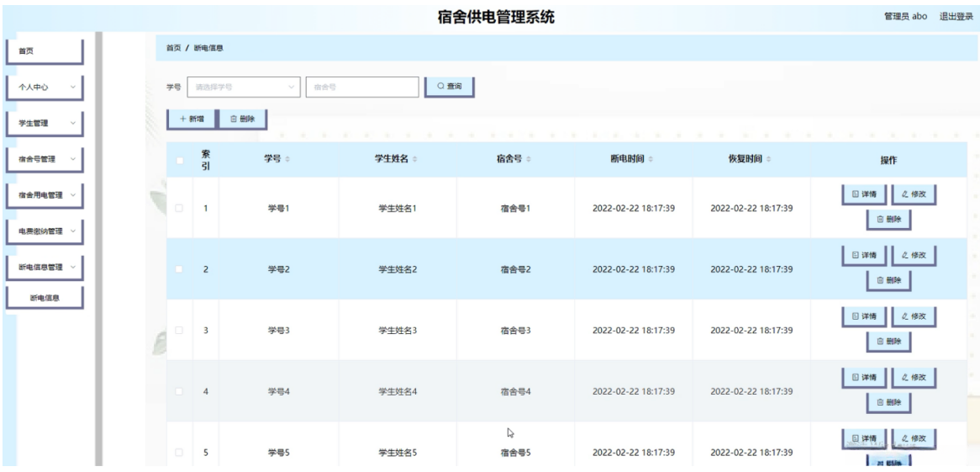
Task: Click the toolbar 删除 batch delete button
Action: [243, 119]
